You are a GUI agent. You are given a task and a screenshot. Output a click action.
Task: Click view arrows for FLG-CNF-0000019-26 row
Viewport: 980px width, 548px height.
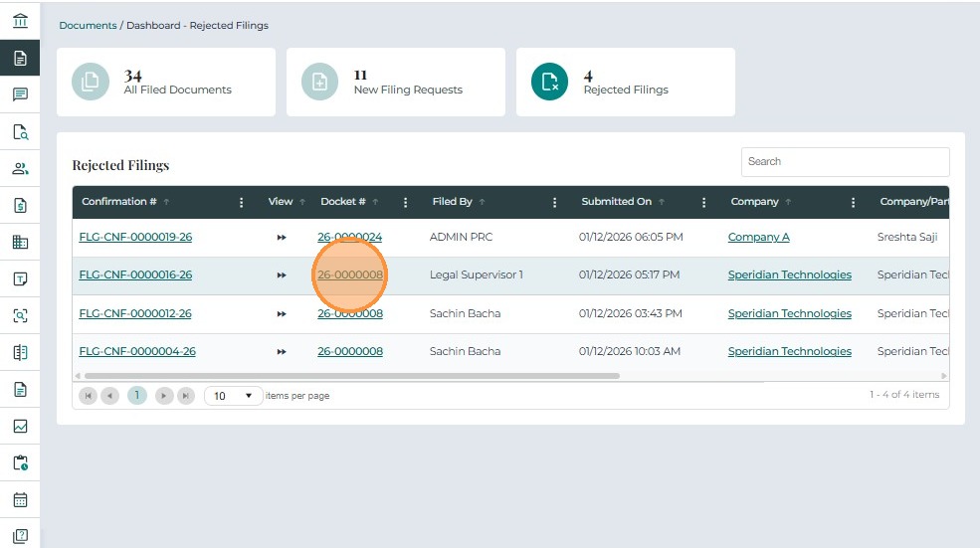282,238
